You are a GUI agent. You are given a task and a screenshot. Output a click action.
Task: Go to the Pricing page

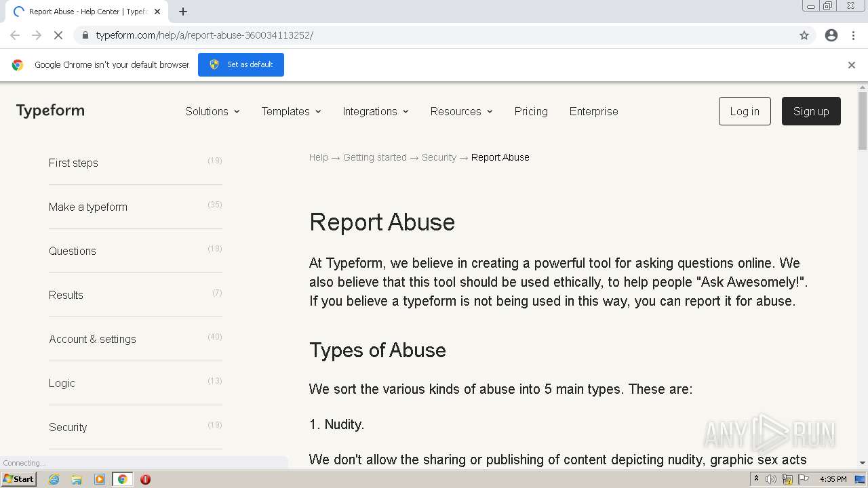click(x=531, y=111)
